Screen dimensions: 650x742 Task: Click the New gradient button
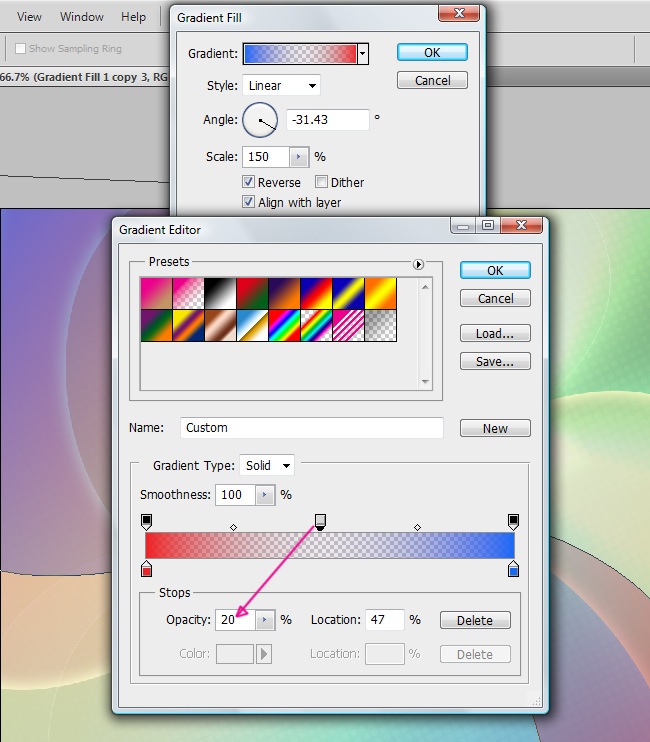(495, 428)
